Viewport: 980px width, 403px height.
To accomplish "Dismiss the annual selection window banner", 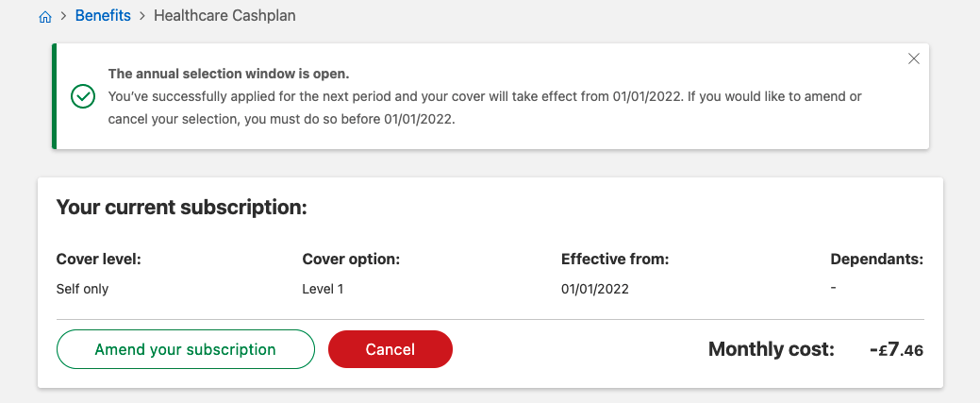I will 914,59.
